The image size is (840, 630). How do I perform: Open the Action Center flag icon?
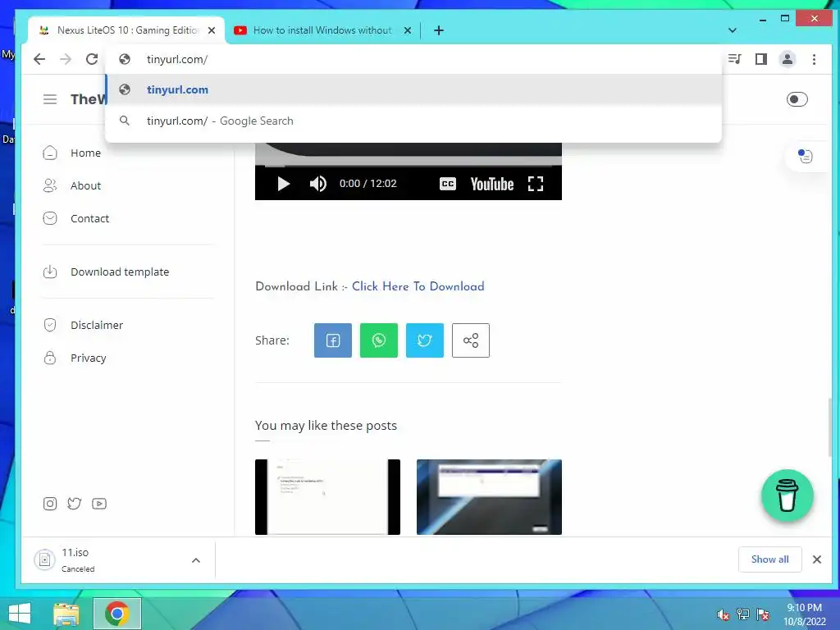763,614
